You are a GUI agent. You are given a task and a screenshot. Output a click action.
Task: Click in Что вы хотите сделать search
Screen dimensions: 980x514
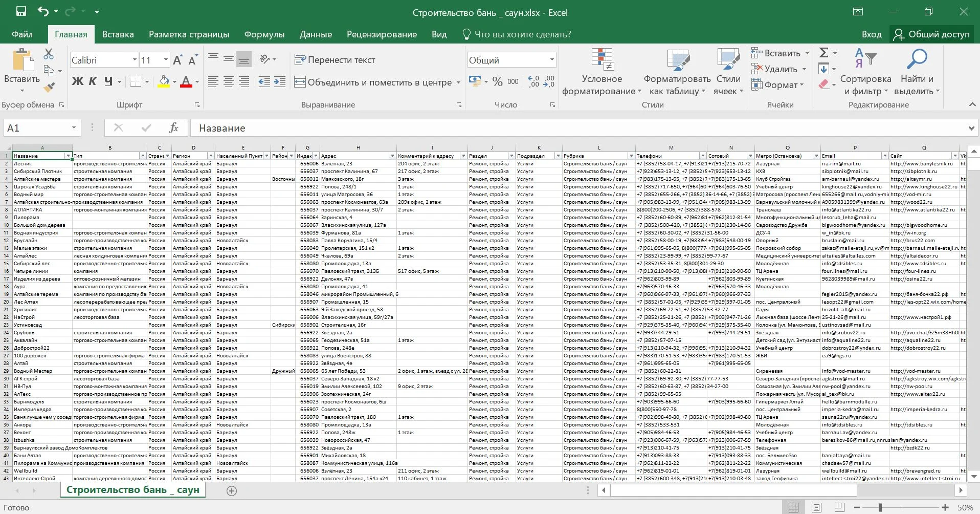coord(517,34)
